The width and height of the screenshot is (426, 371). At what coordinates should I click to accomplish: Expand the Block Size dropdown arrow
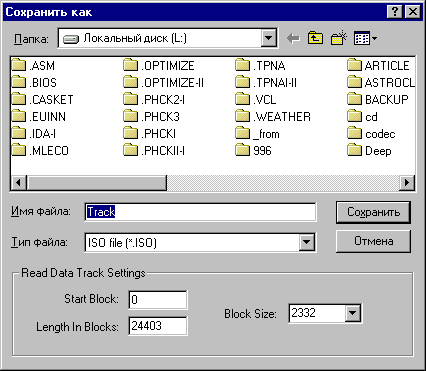tap(352, 313)
